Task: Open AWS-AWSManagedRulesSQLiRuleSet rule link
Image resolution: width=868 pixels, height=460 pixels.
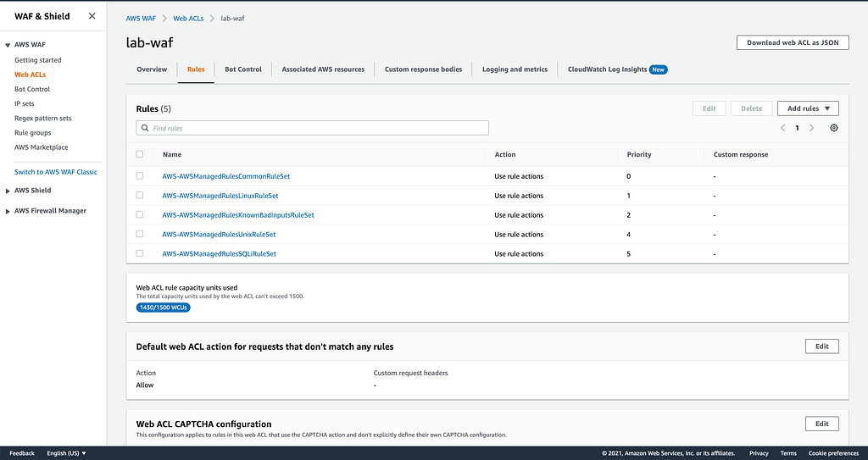Action: pyautogui.click(x=220, y=253)
